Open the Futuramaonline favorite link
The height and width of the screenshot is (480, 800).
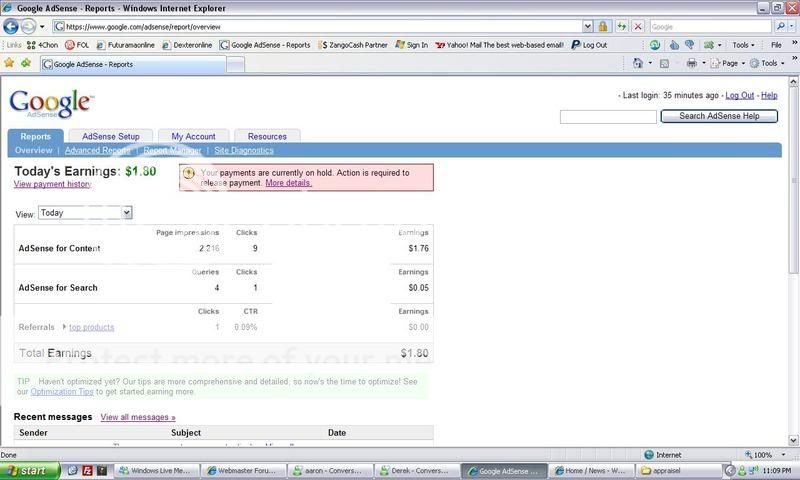click(126, 45)
